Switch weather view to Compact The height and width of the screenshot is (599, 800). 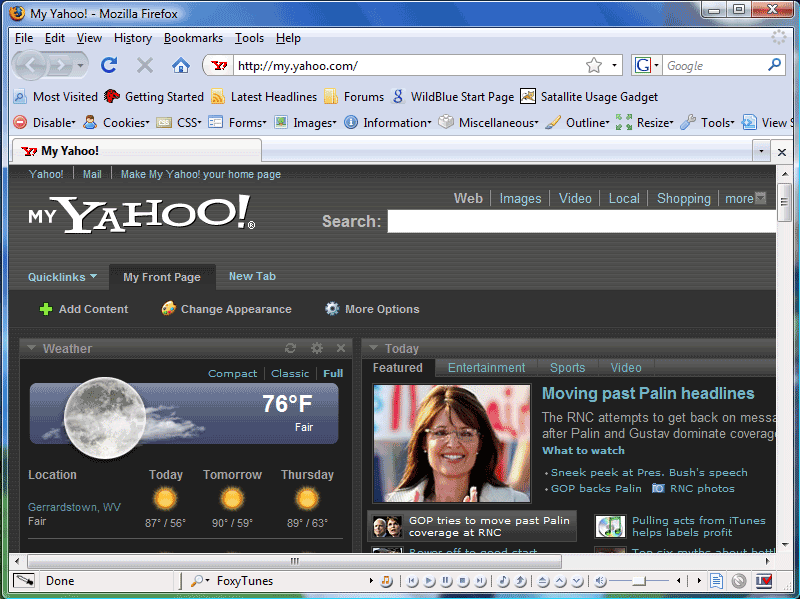232,373
